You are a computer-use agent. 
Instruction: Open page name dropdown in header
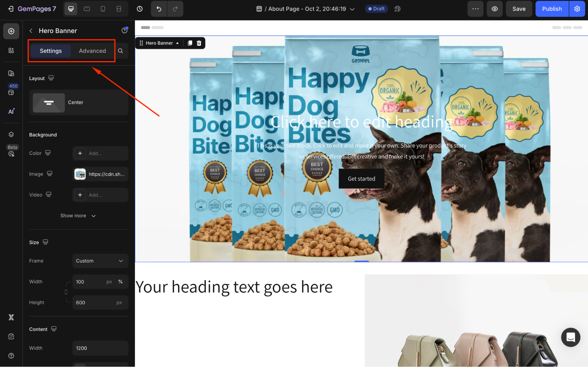coord(352,9)
